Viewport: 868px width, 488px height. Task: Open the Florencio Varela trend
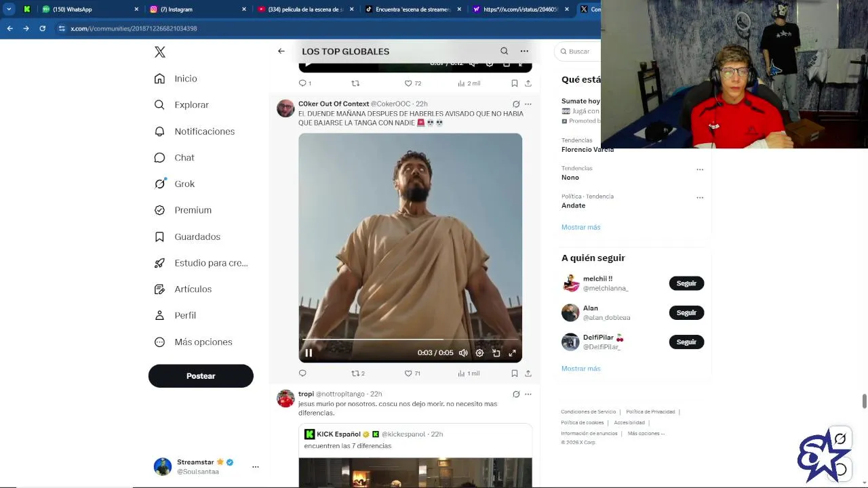click(x=587, y=150)
